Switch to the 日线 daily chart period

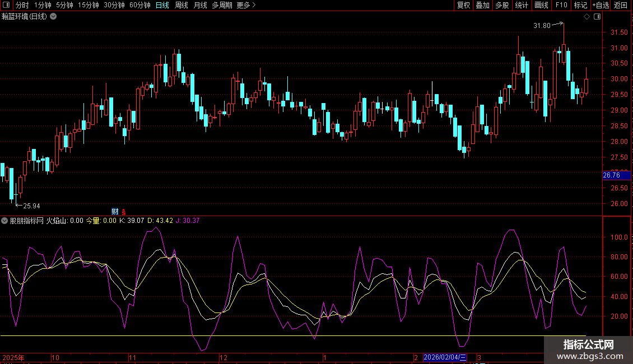[162, 5]
